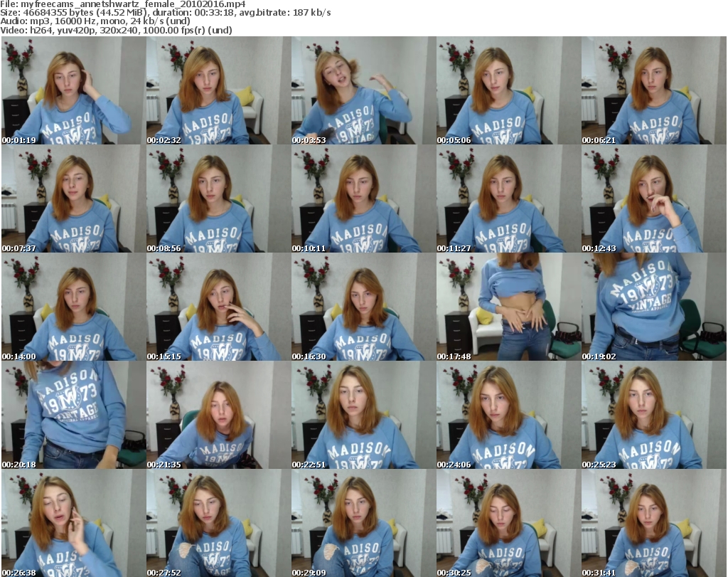This screenshot has width=728, height=577.
Task: Select the thumbnail stamped 00:24:06
Action: tap(508, 415)
